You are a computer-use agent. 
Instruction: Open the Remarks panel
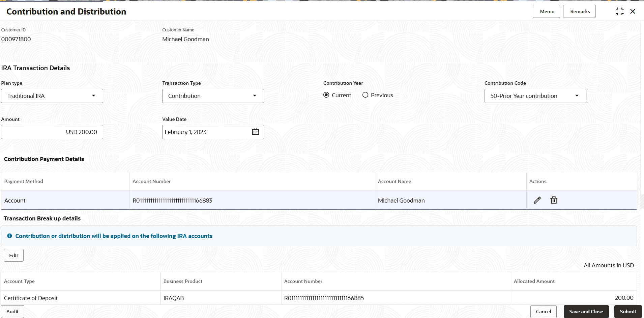click(x=579, y=11)
